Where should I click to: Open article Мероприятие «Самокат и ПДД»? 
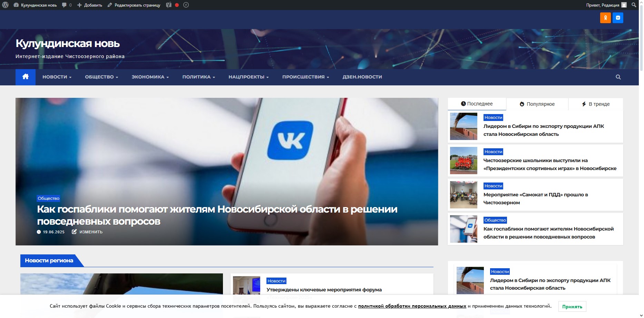click(x=536, y=198)
